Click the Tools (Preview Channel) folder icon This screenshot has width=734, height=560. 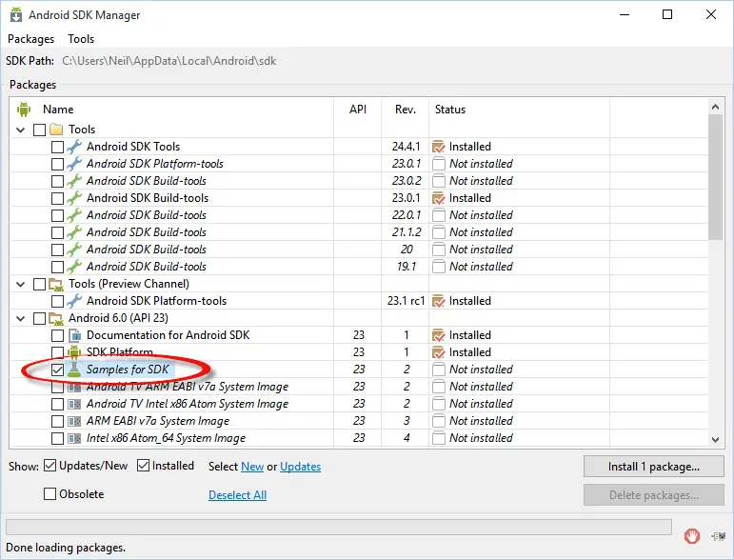pos(56,284)
